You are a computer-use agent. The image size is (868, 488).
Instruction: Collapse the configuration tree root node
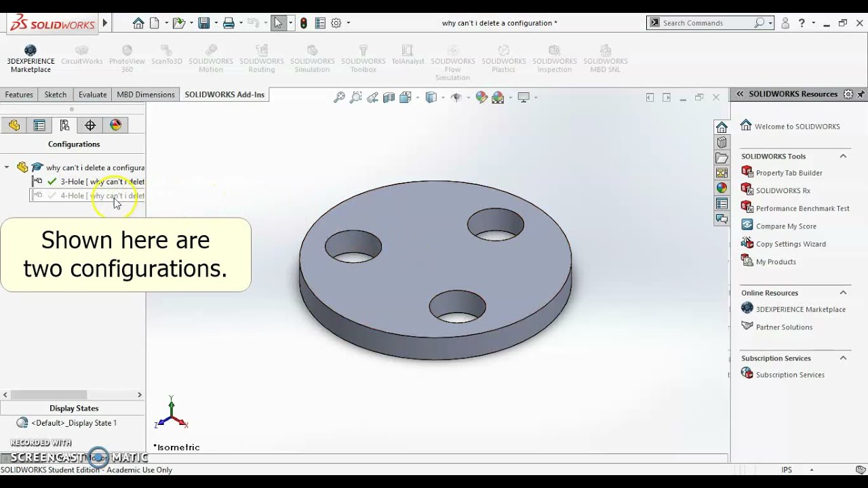[7, 167]
